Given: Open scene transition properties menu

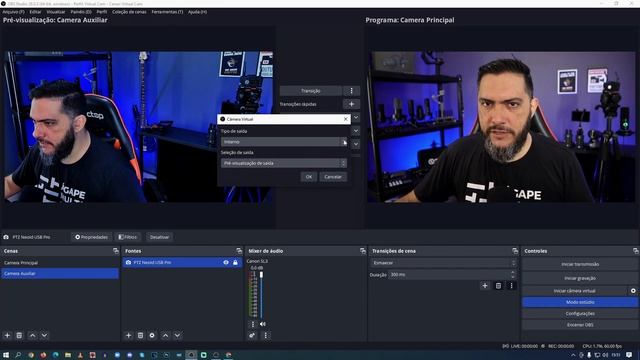Looking at the screenshot, I should [511, 286].
